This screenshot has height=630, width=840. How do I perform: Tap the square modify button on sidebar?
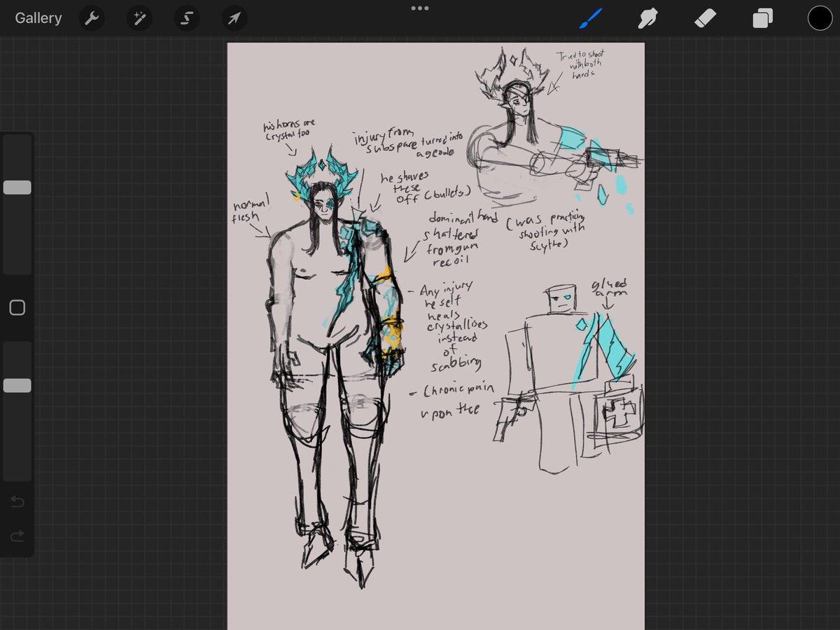pyautogui.click(x=17, y=307)
